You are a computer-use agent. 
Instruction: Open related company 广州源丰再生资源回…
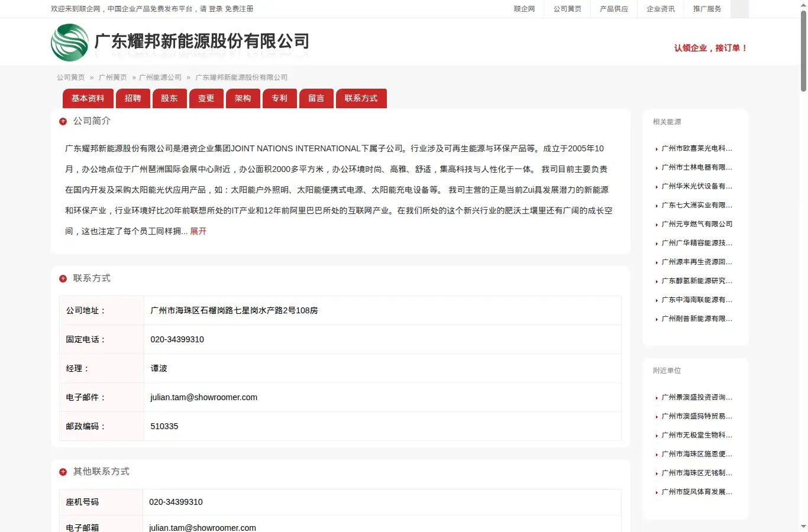click(697, 262)
